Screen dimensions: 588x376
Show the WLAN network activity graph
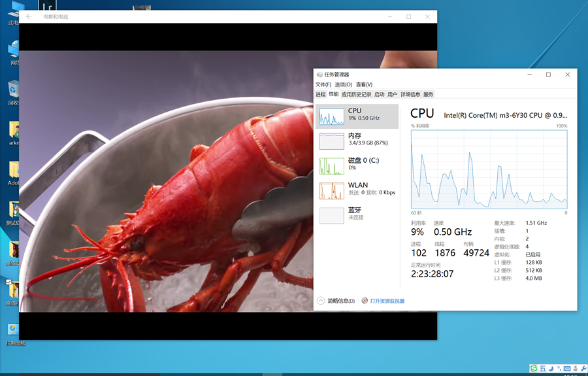[x=332, y=190]
